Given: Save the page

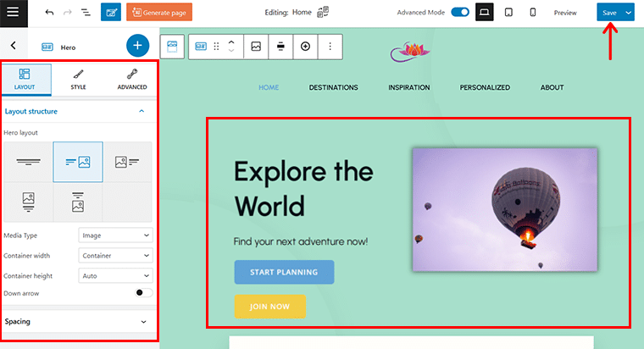Looking at the screenshot, I should (x=609, y=13).
